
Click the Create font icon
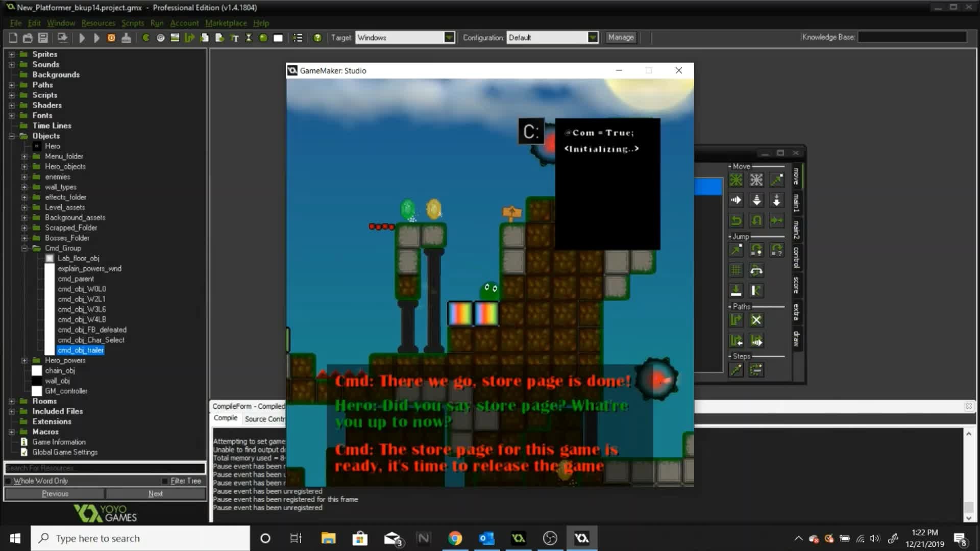(234, 38)
